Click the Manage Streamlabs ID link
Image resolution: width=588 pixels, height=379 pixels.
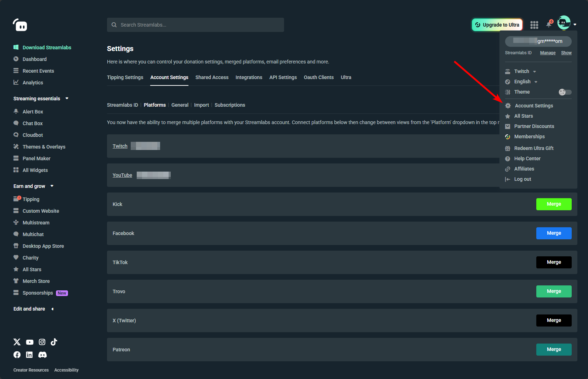pos(548,53)
